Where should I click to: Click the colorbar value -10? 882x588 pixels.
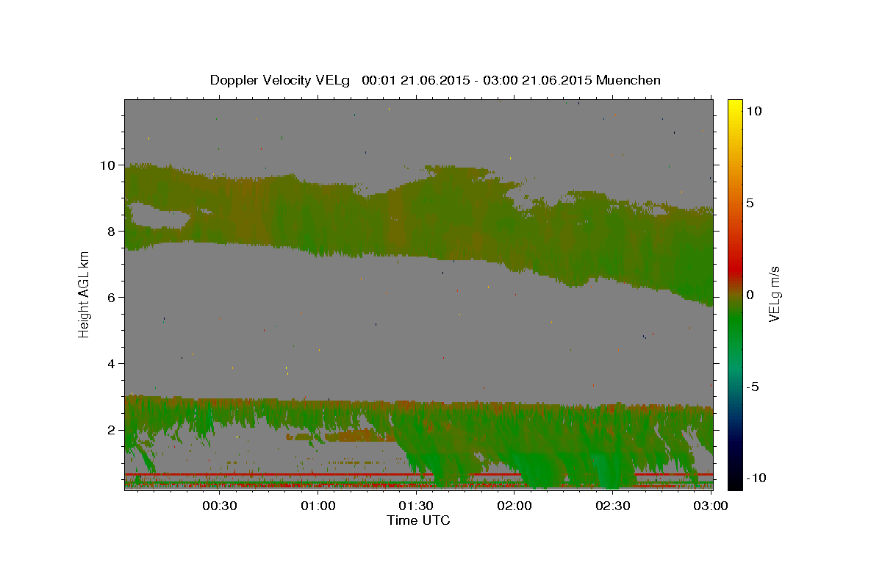[x=755, y=478]
